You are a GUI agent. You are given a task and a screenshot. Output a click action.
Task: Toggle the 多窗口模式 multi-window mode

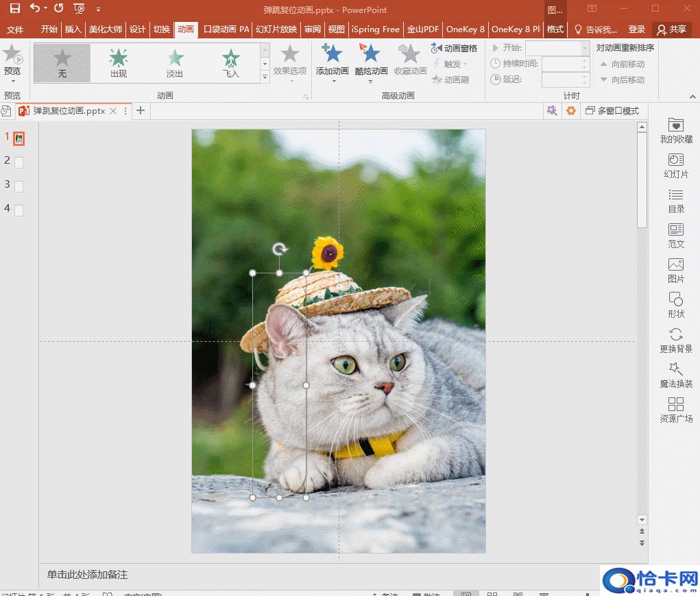click(611, 111)
